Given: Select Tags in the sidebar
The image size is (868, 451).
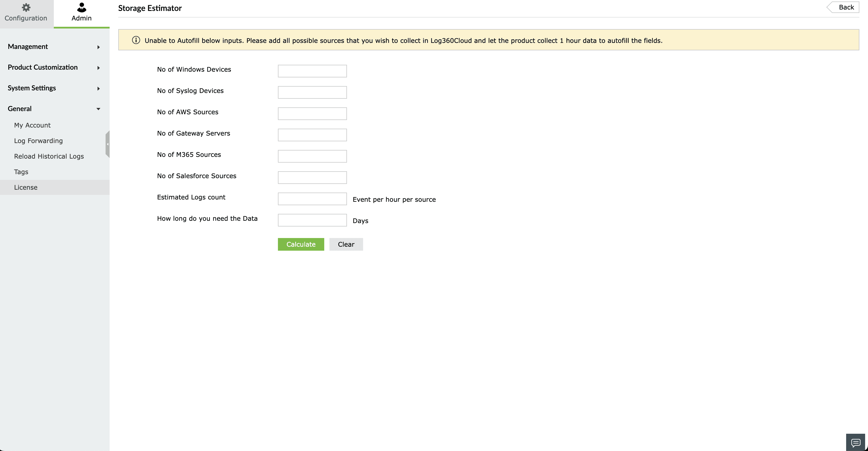Looking at the screenshot, I should click(21, 172).
